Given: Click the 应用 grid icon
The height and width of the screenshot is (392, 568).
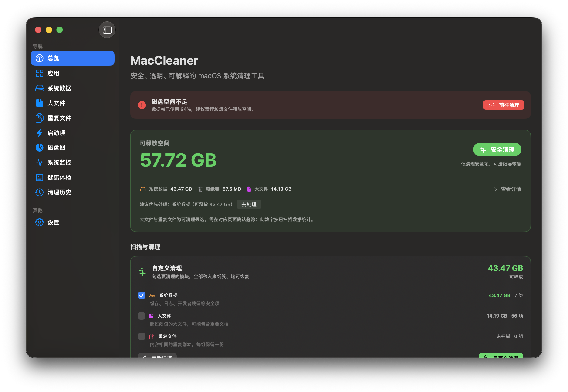Looking at the screenshot, I should pos(40,73).
